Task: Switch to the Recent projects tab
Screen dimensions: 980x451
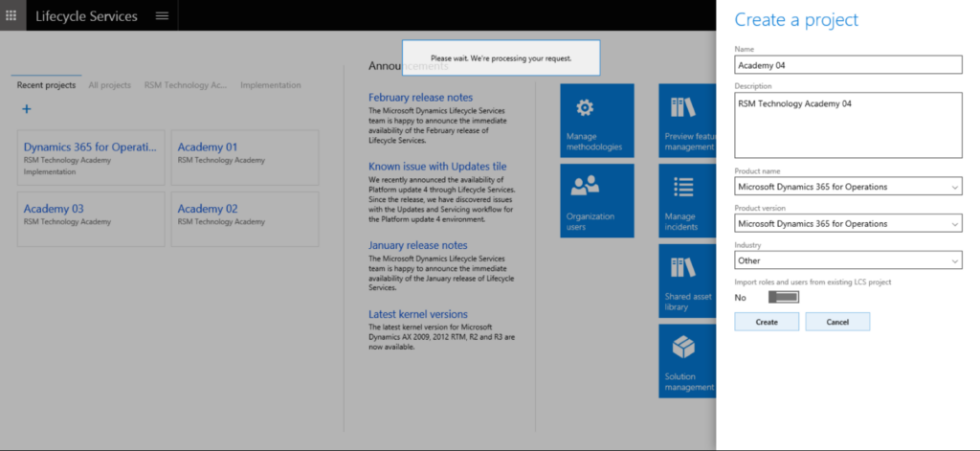Action: pyautogui.click(x=46, y=85)
